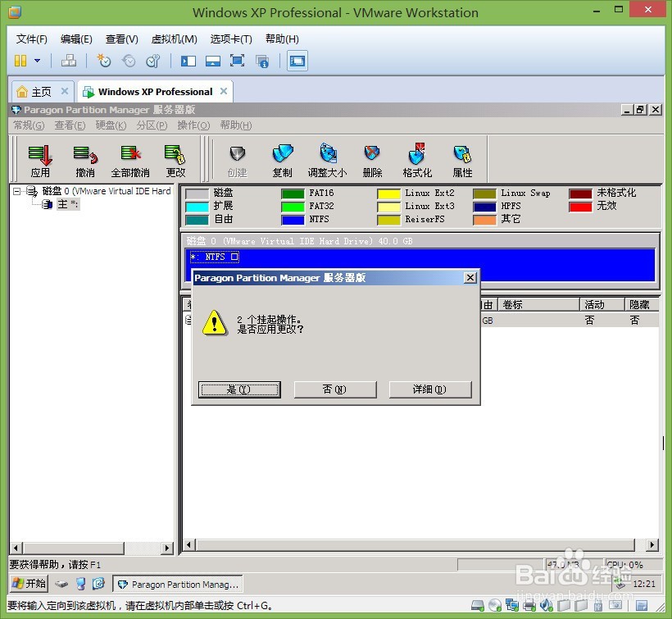Open Paragon 分区(P) menu
672x619 pixels.
152,125
